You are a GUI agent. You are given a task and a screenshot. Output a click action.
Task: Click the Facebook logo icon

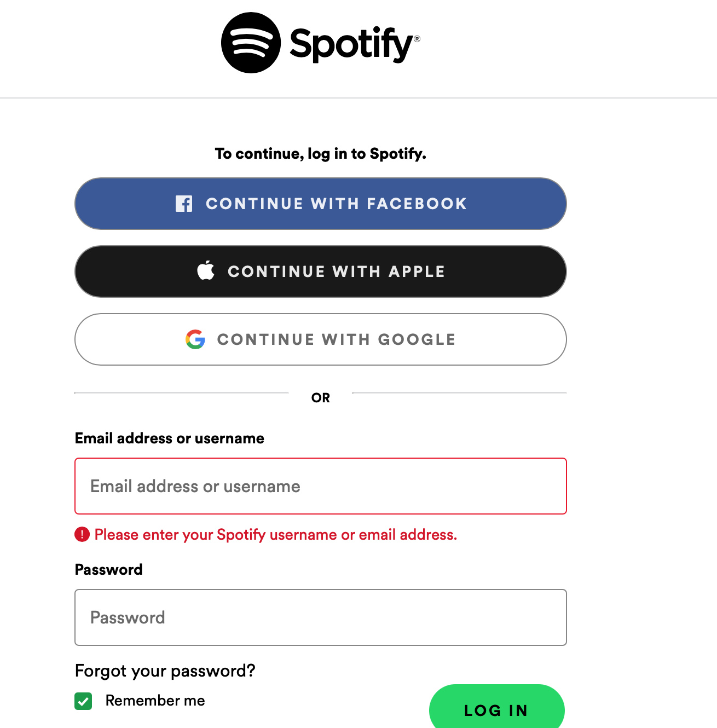[184, 204]
